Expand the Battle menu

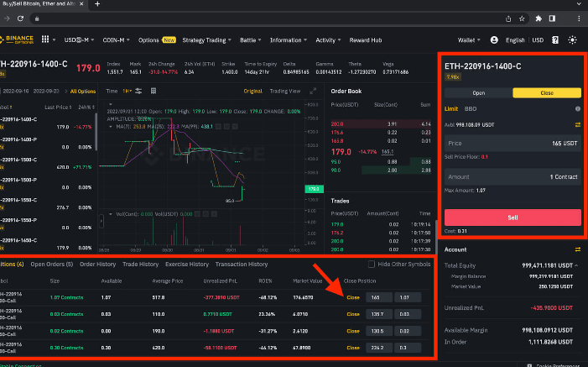(251, 39)
